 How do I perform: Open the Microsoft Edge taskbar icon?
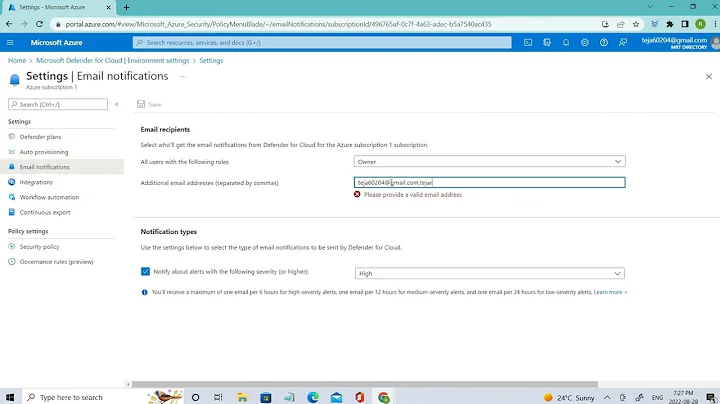(313, 397)
